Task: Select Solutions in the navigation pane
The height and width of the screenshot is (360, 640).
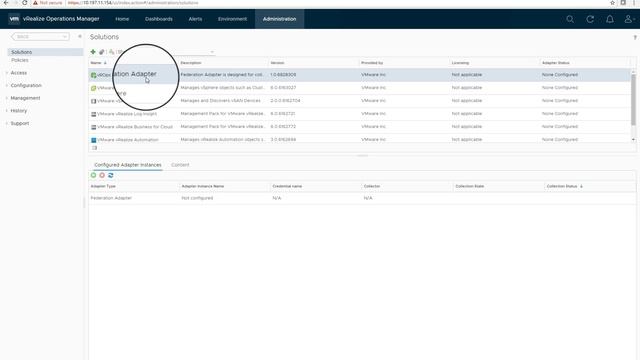Action: [45, 52]
